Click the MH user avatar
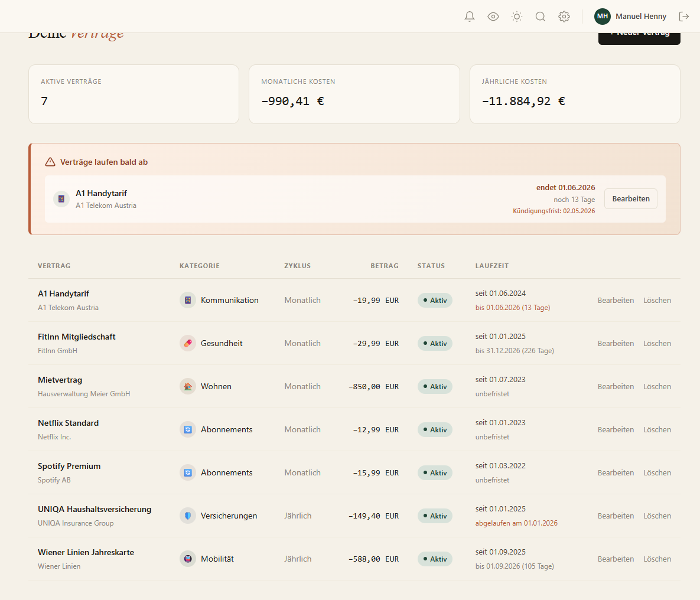This screenshot has width=700, height=600. click(x=602, y=17)
